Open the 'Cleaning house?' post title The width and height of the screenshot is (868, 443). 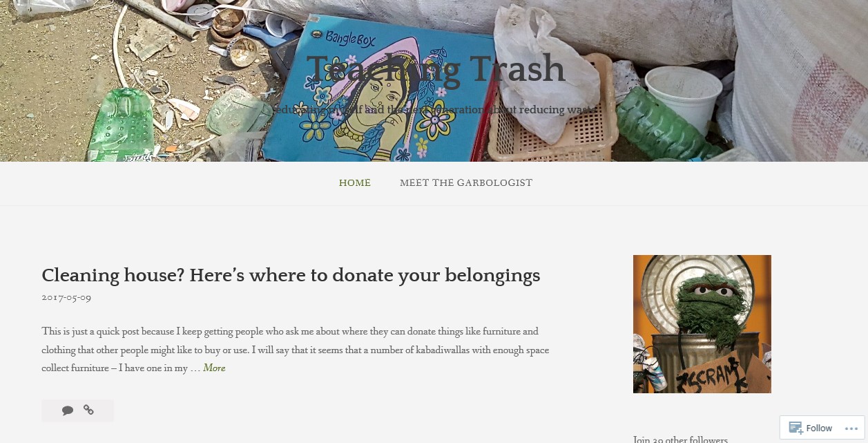coord(291,275)
